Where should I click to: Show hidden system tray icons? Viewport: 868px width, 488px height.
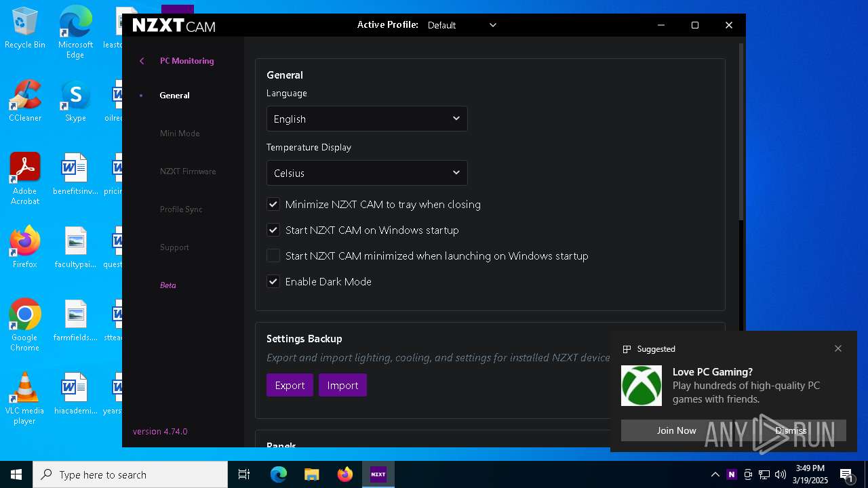pos(715,474)
